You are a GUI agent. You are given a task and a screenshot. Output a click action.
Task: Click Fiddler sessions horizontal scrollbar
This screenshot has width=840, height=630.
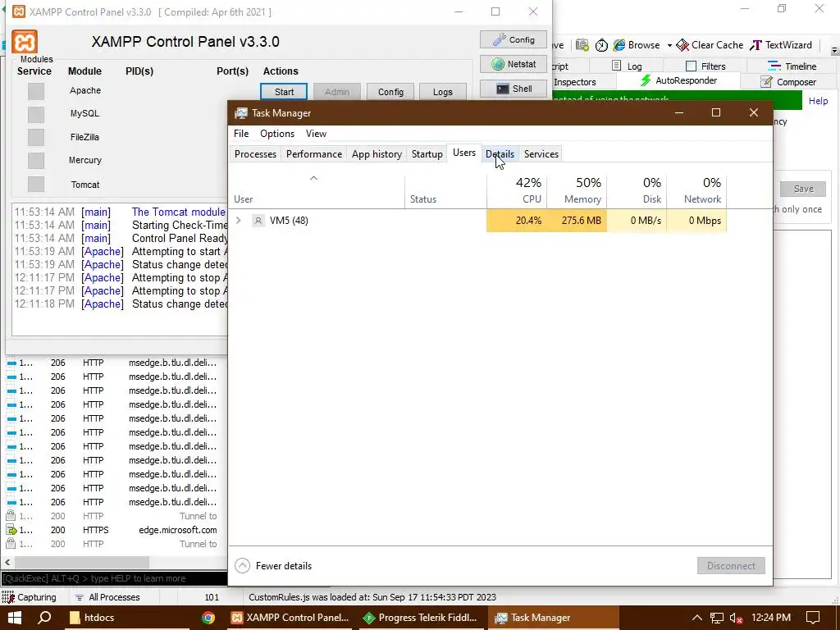pos(81,562)
